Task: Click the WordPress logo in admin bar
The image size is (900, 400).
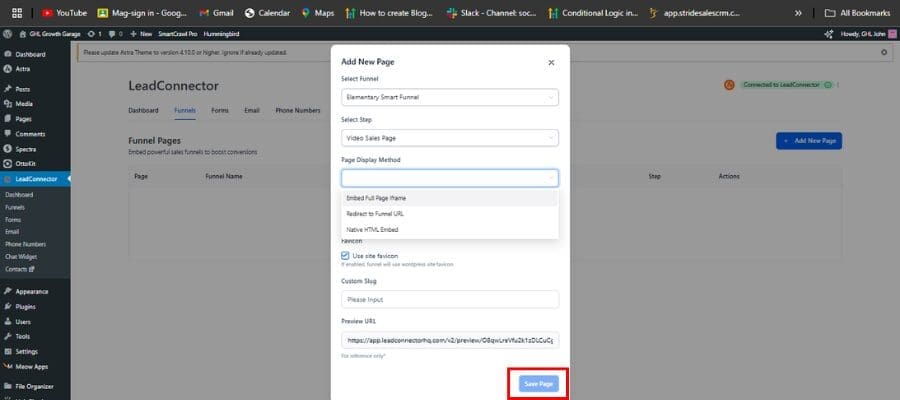Action: (x=7, y=34)
